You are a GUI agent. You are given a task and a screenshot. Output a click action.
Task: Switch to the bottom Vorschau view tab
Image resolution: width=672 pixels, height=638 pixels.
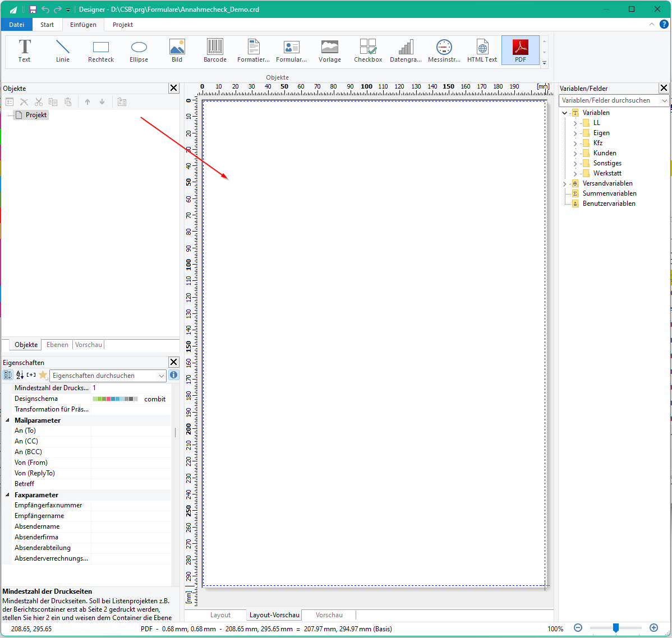click(x=329, y=615)
